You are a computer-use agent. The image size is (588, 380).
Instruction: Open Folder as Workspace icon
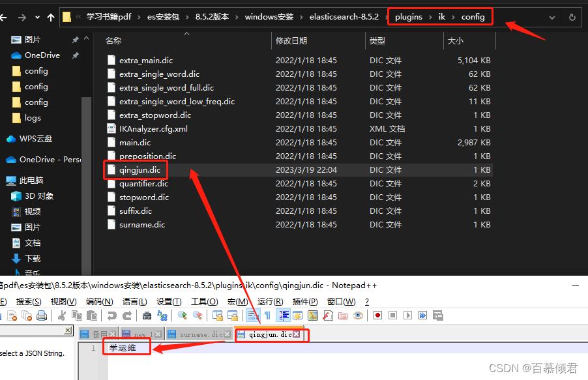[x=343, y=316]
